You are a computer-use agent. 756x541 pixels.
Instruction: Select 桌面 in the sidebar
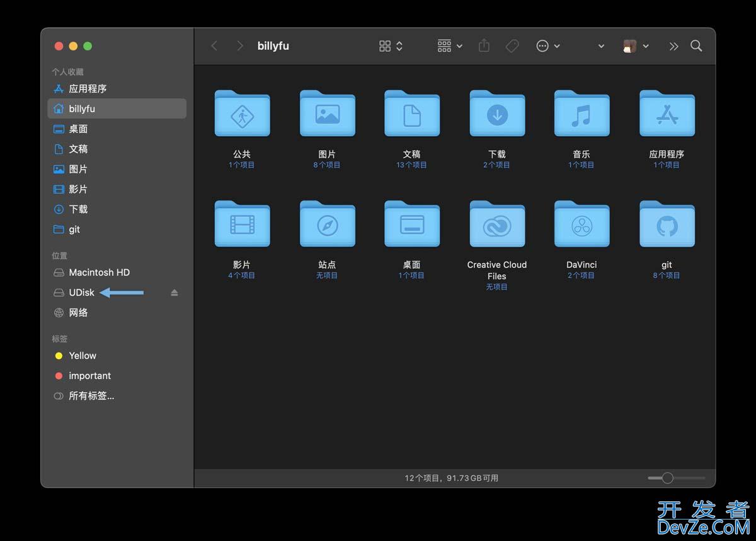pyautogui.click(x=117, y=129)
